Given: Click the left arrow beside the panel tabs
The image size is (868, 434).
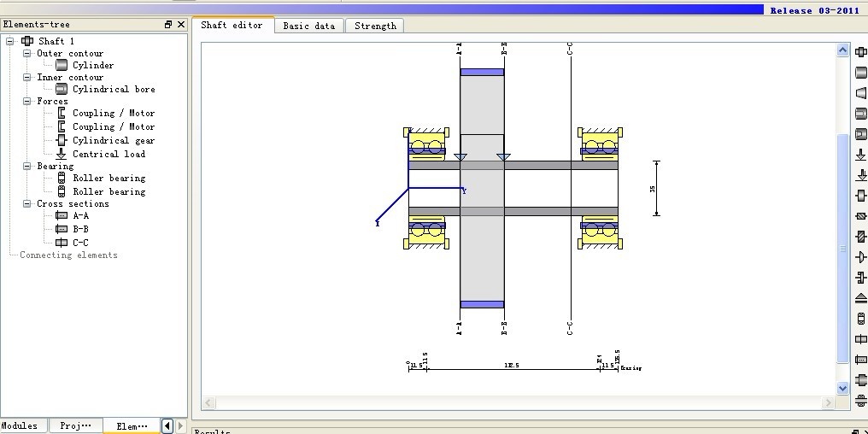Looking at the screenshot, I should point(167,425).
